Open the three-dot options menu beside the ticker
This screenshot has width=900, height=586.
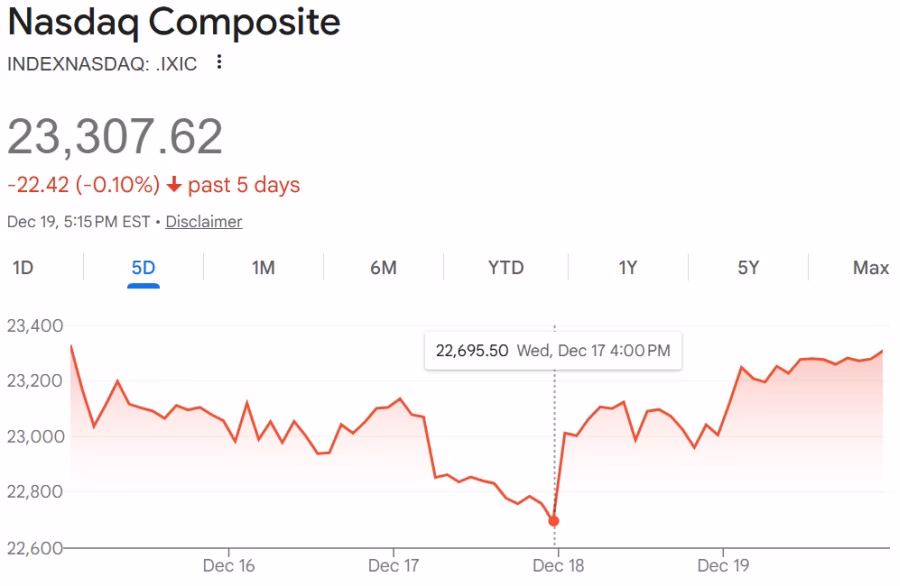pos(218,63)
